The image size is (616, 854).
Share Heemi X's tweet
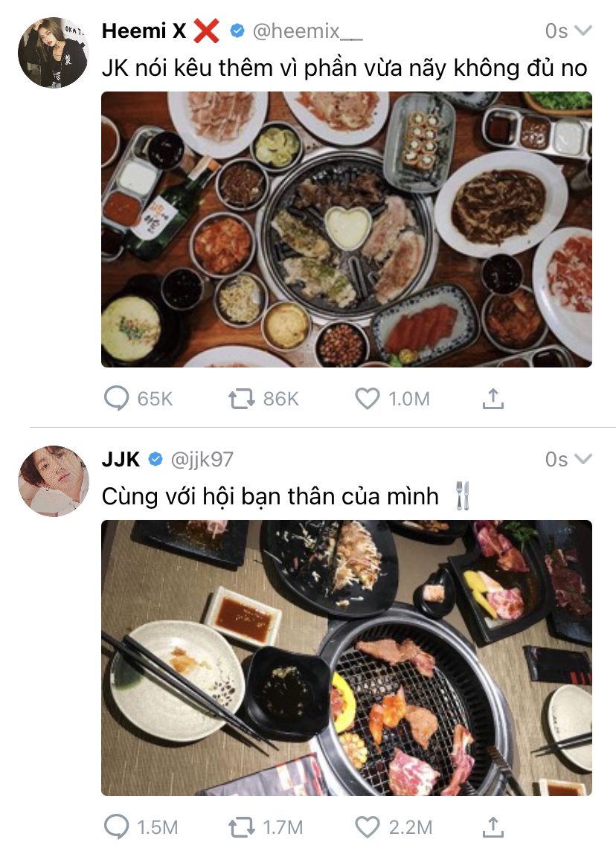point(493,398)
